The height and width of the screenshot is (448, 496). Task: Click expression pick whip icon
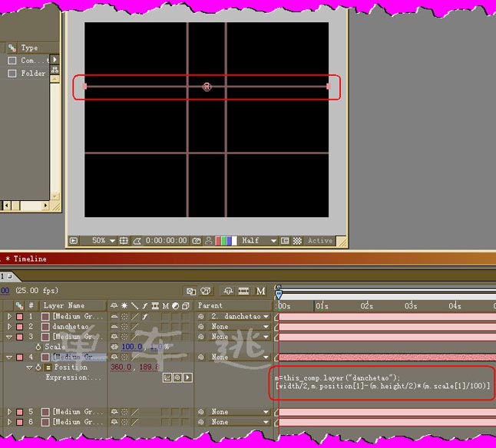coord(177,377)
